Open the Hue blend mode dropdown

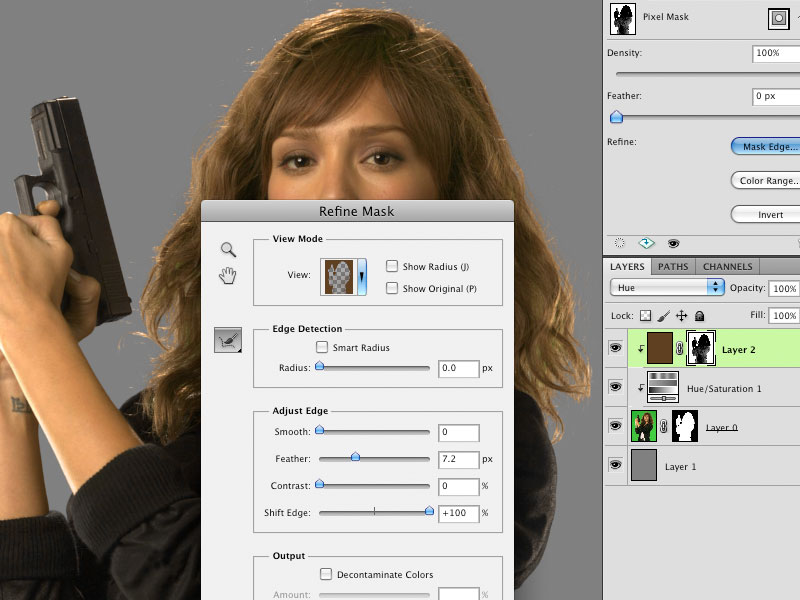pyautogui.click(x=668, y=286)
